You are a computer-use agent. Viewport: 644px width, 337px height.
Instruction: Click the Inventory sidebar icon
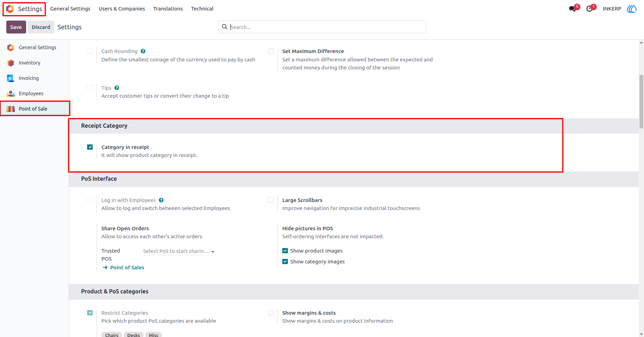pyautogui.click(x=11, y=63)
